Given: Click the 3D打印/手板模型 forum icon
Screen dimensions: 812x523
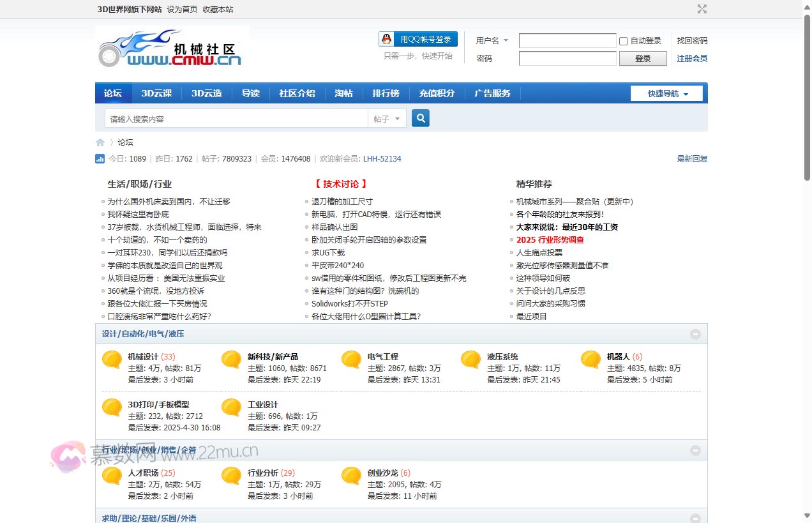Looking at the screenshot, I should pyautogui.click(x=112, y=408).
